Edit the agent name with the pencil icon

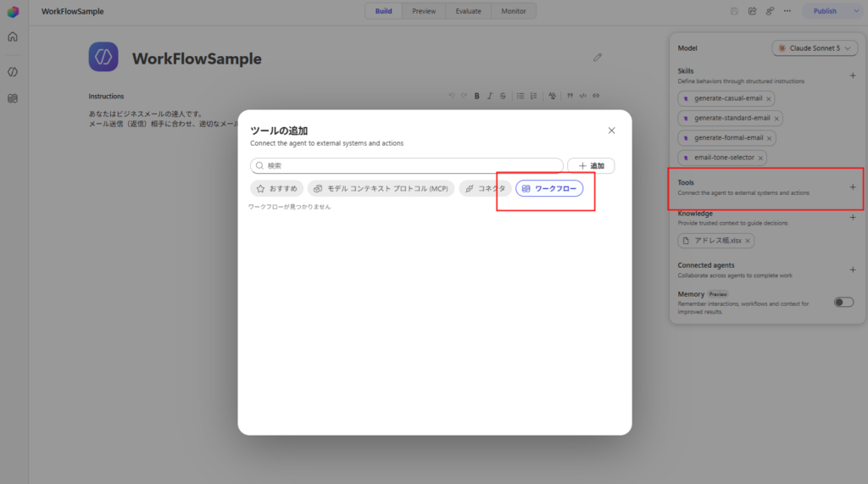coord(598,57)
